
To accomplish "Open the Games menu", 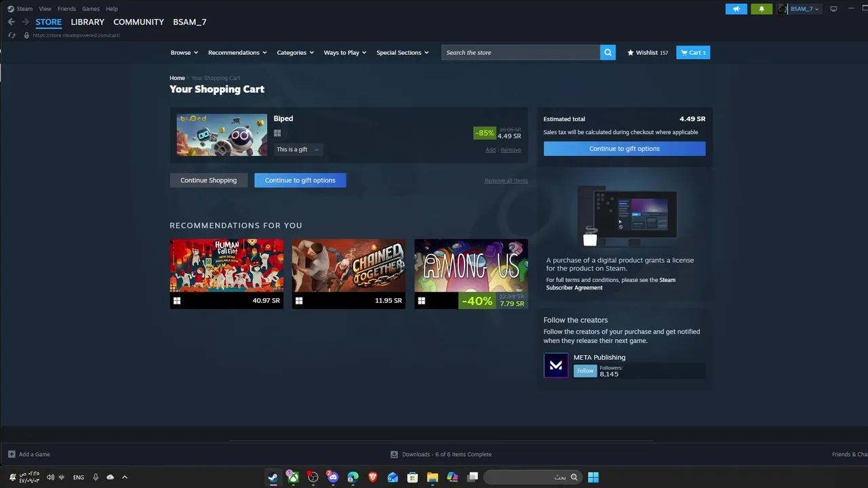I will point(90,9).
